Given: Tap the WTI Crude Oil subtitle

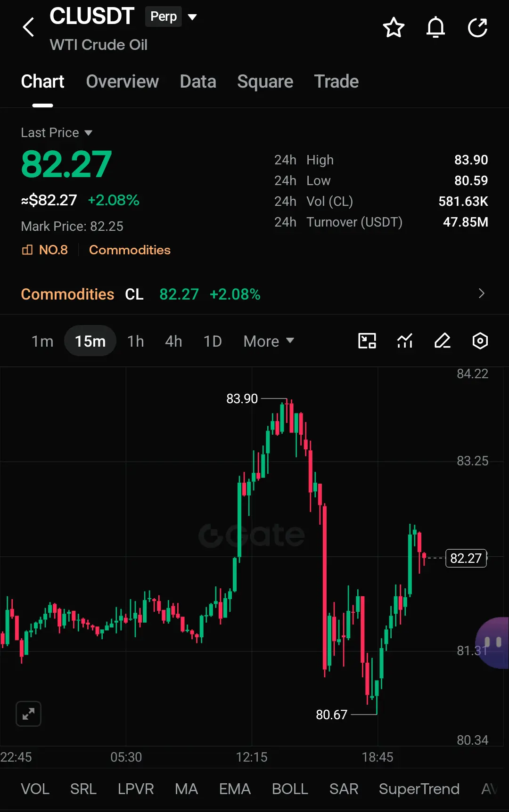Looking at the screenshot, I should 99,45.
